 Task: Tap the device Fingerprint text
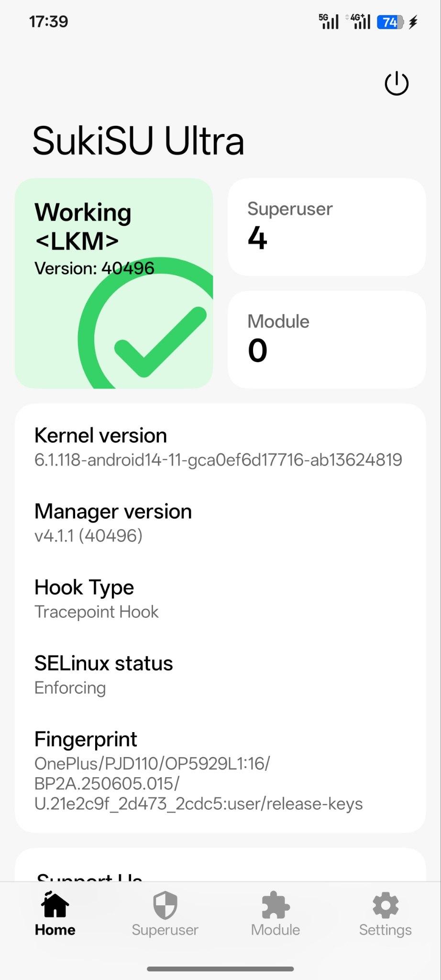coord(198,783)
